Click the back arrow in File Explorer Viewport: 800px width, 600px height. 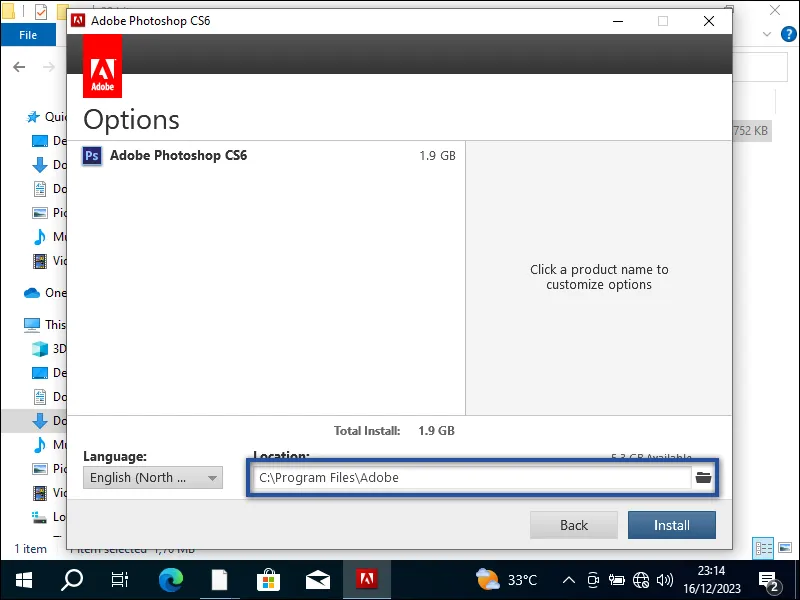point(19,67)
